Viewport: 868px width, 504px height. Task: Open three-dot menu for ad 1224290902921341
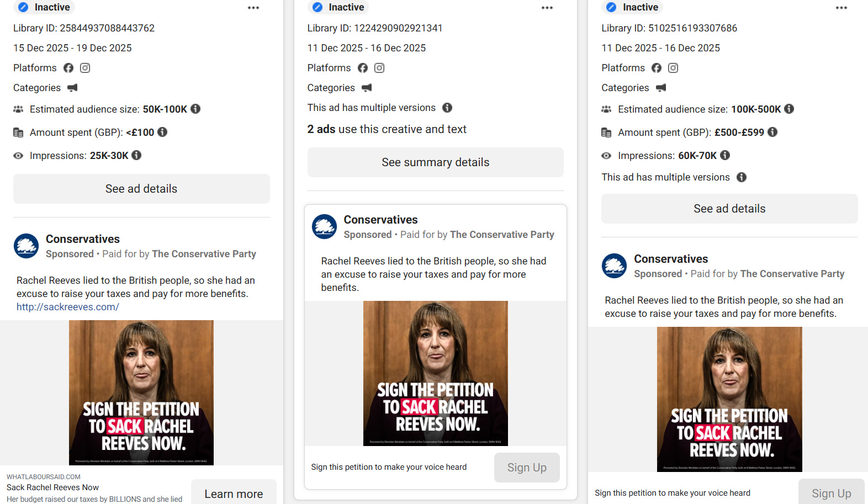click(547, 8)
